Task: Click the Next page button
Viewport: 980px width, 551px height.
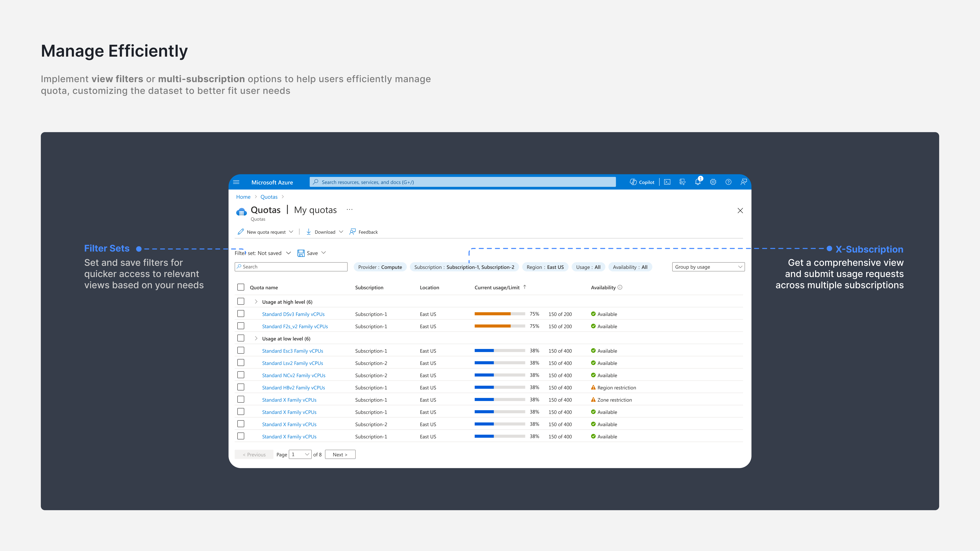Action: tap(340, 454)
